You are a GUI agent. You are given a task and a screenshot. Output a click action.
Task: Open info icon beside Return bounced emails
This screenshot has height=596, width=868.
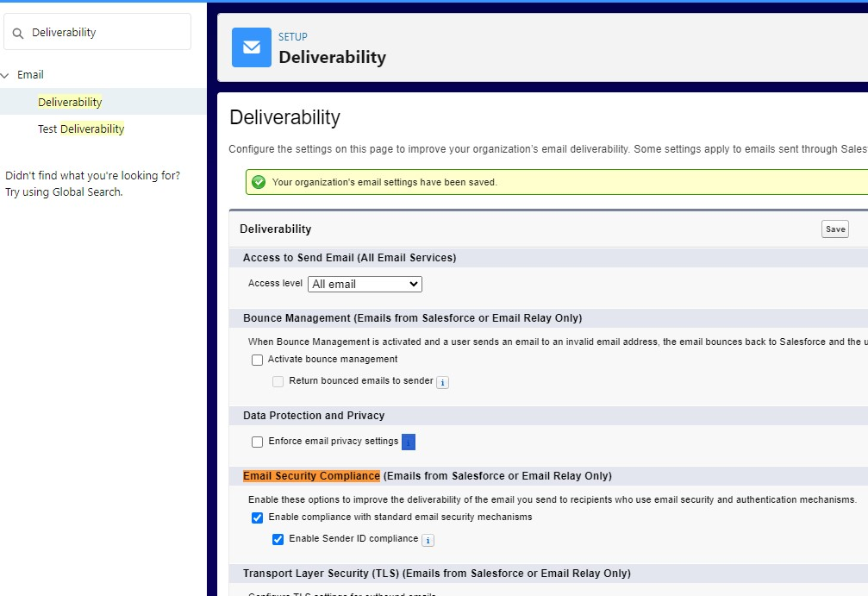442,382
